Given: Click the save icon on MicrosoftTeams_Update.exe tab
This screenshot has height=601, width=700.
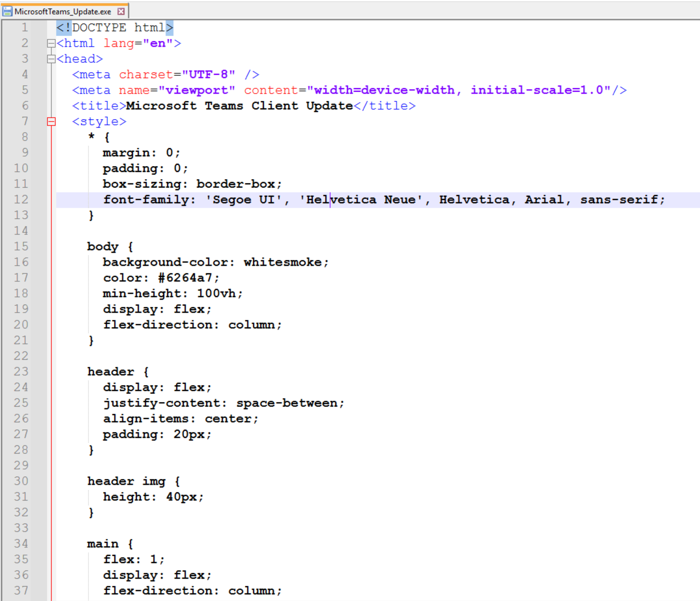Looking at the screenshot, I should pyautogui.click(x=7, y=11).
